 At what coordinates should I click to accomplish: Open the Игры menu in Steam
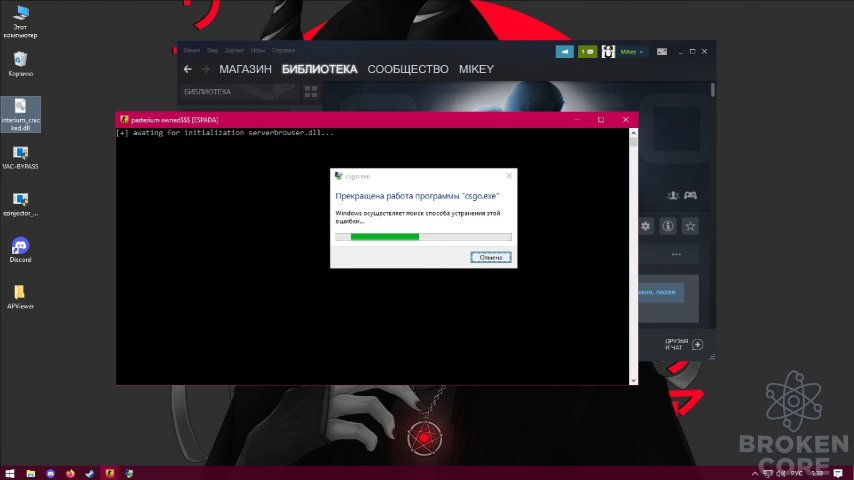(x=258, y=50)
